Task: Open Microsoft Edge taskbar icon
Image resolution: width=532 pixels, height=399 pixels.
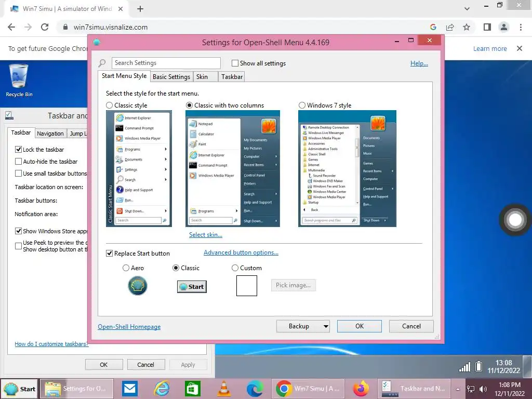Action: click(255, 389)
